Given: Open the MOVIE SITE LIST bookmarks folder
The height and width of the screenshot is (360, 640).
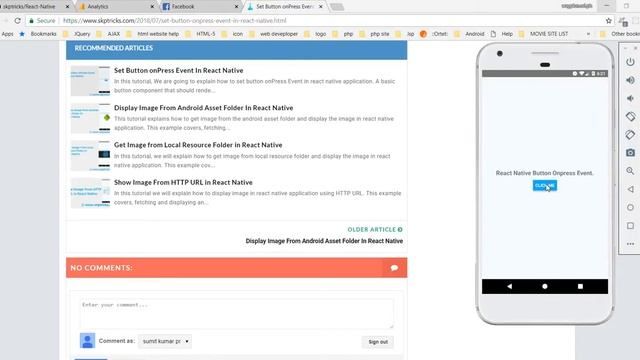Looking at the screenshot, I should click(x=543, y=34).
